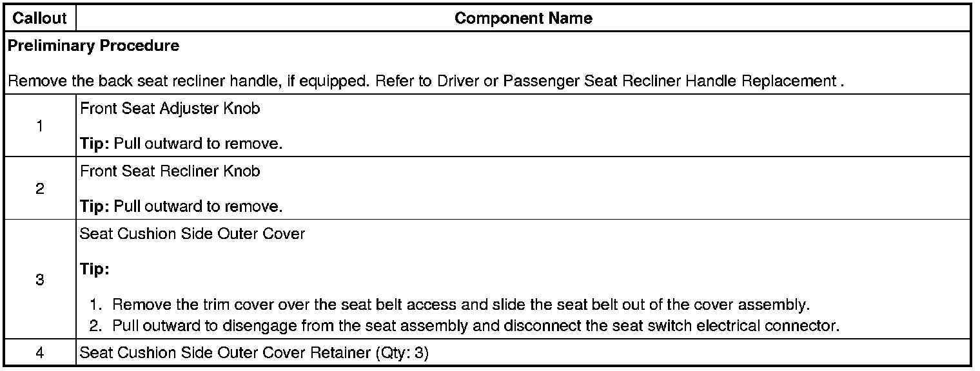Click the tip under Front Seat Adjuster Knob
Viewport: 980px width, 371px height.
pyautogui.click(x=181, y=144)
